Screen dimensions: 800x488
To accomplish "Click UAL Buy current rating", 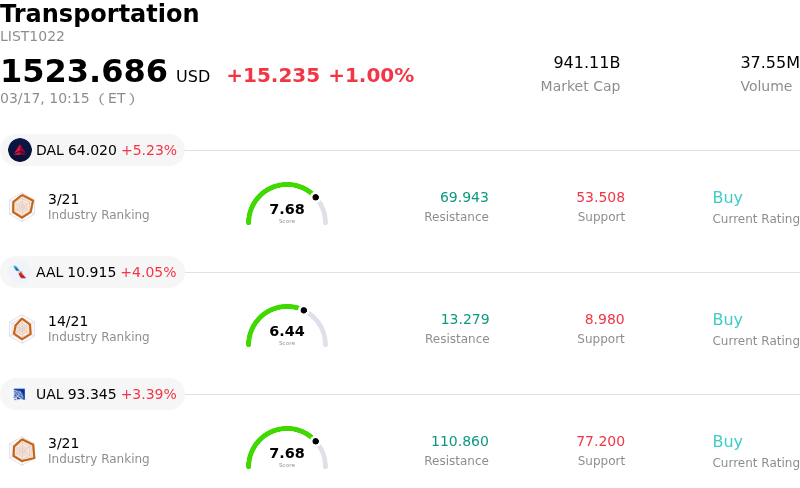I will coord(727,442).
